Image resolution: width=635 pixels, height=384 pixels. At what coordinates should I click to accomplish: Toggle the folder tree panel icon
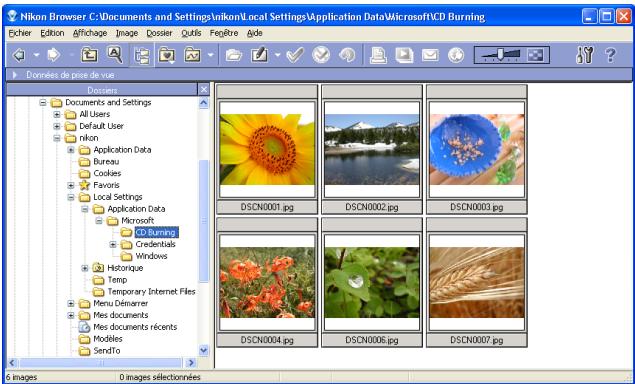141,55
